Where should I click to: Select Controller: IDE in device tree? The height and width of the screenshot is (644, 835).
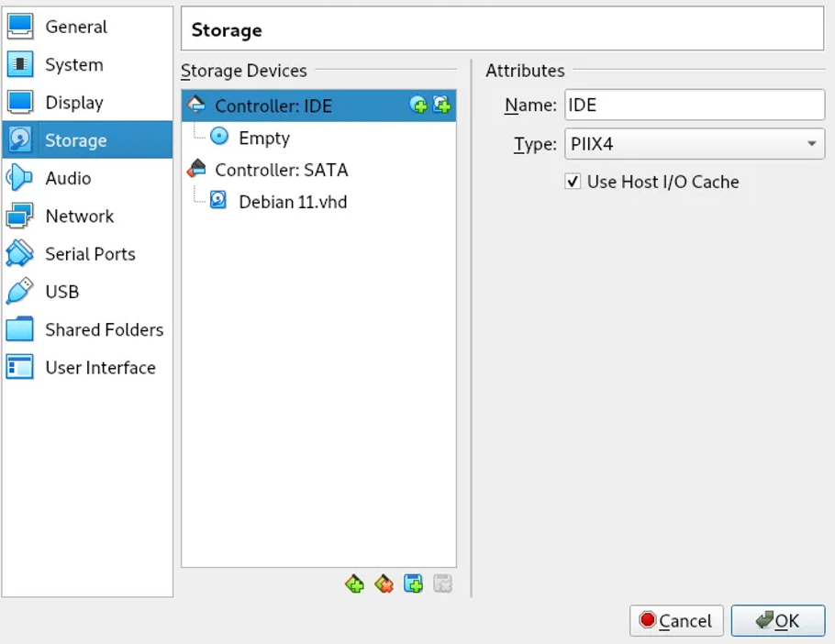tap(273, 105)
